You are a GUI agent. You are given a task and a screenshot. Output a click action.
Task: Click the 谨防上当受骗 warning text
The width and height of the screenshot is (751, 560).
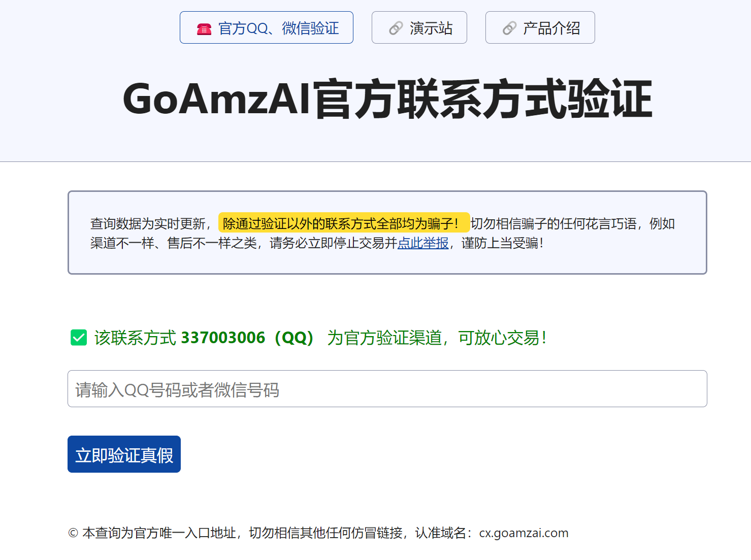click(x=503, y=243)
